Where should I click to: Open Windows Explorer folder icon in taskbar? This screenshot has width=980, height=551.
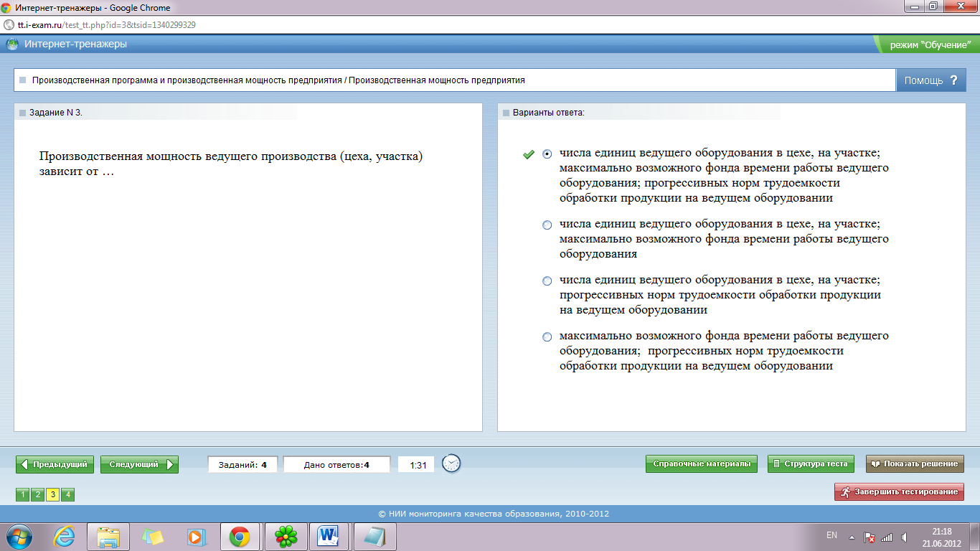pyautogui.click(x=108, y=536)
